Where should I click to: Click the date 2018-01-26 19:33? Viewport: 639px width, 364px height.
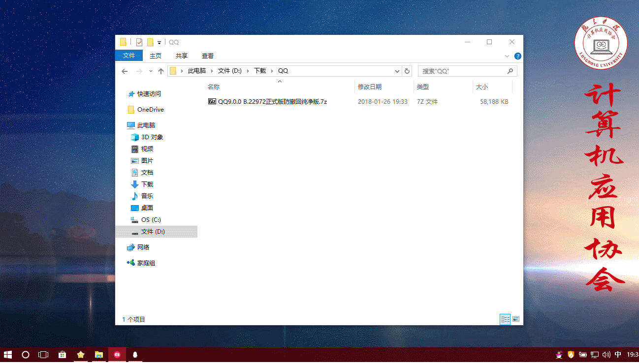tap(383, 102)
